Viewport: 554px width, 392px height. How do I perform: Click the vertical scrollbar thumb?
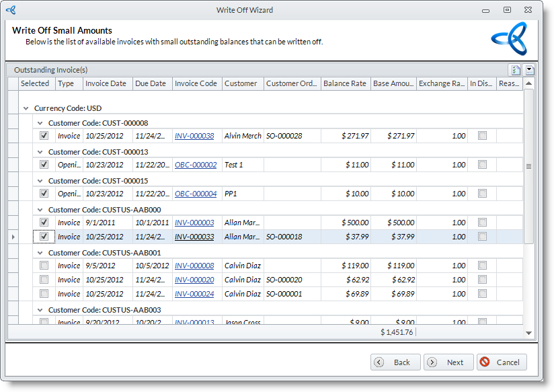pyautogui.click(x=528, y=165)
